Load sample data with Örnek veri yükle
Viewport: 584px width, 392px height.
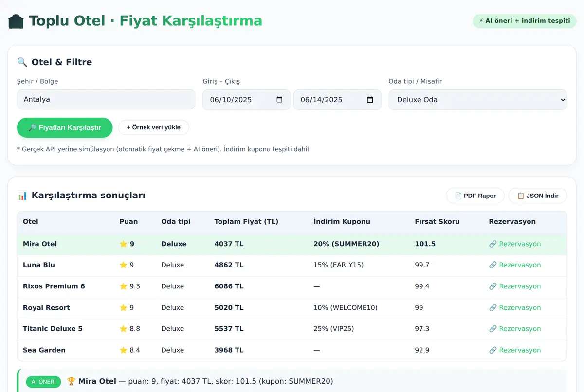pos(153,127)
